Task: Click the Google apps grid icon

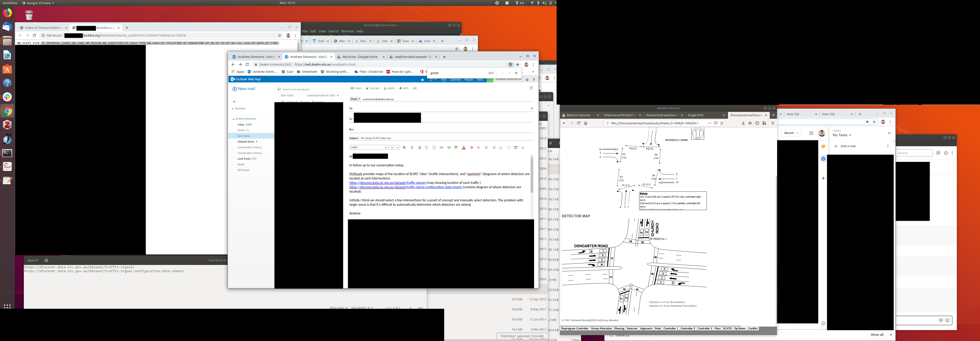Action: (811, 133)
